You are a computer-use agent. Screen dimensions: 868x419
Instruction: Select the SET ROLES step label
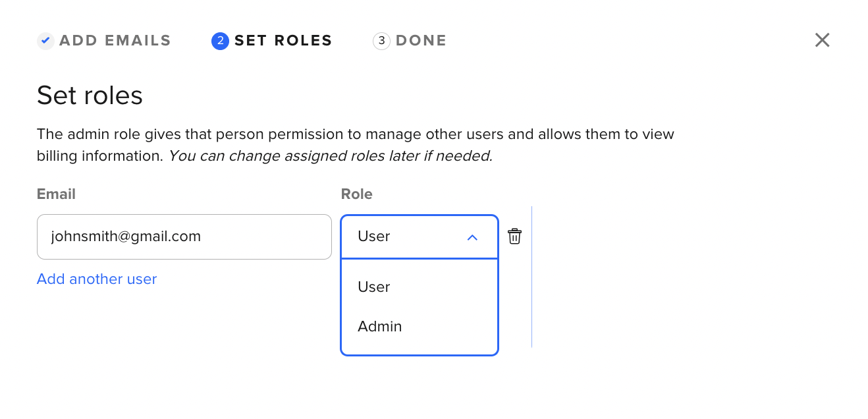pyautogui.click(x=283, y=41)
